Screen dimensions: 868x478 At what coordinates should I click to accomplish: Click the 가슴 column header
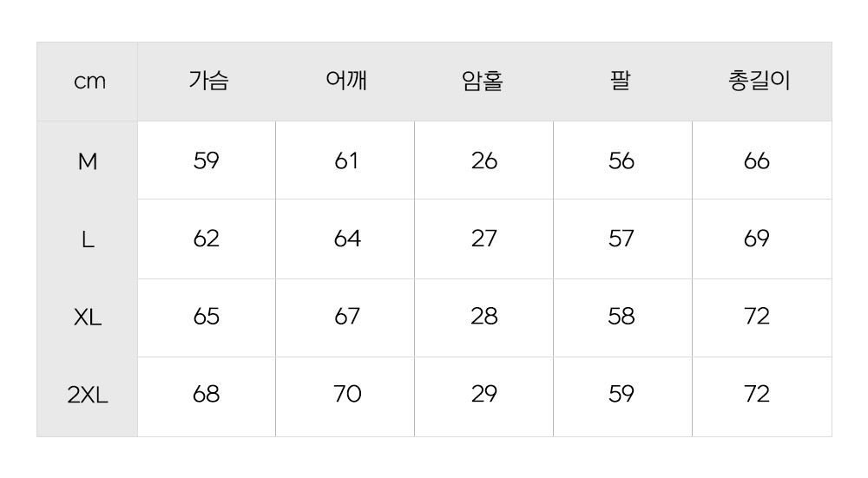click(208, 82)
